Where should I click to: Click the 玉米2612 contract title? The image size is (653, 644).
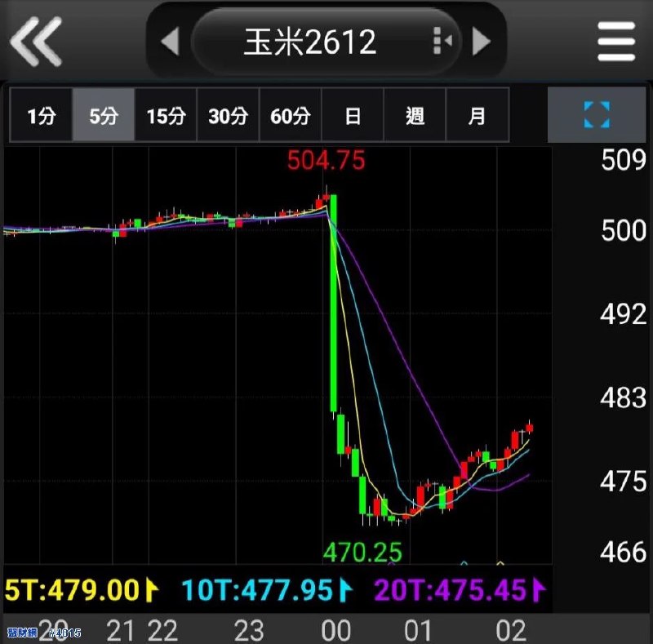[x=310, y=42]
